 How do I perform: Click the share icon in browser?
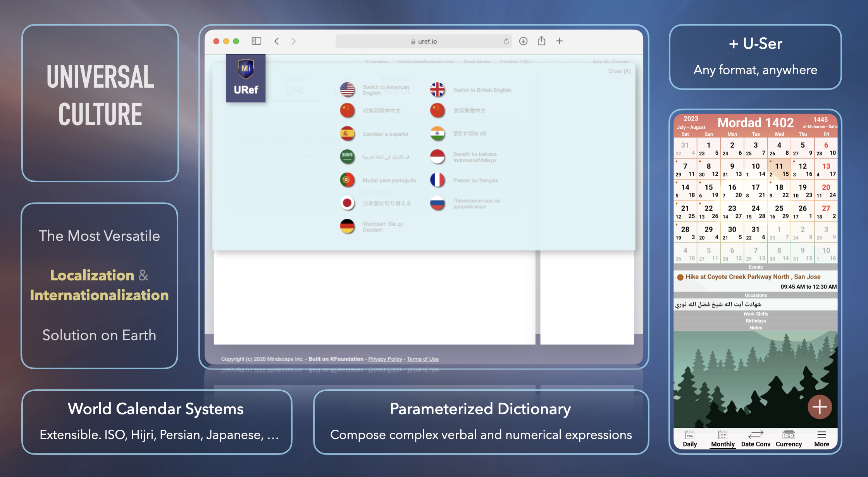click(541, 41)
